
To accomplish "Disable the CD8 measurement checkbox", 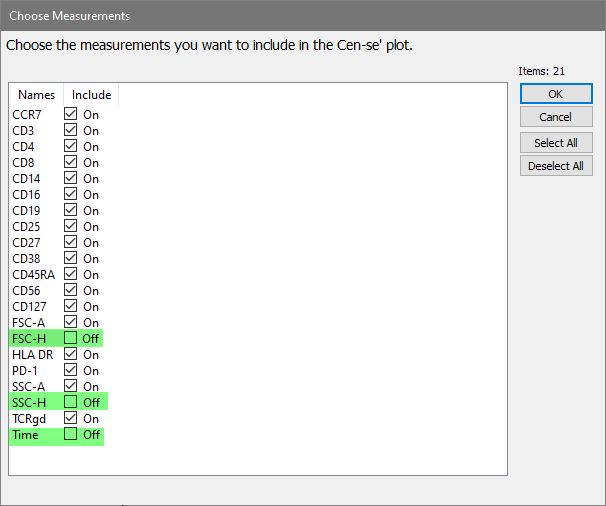I will [x=71, y=162].
